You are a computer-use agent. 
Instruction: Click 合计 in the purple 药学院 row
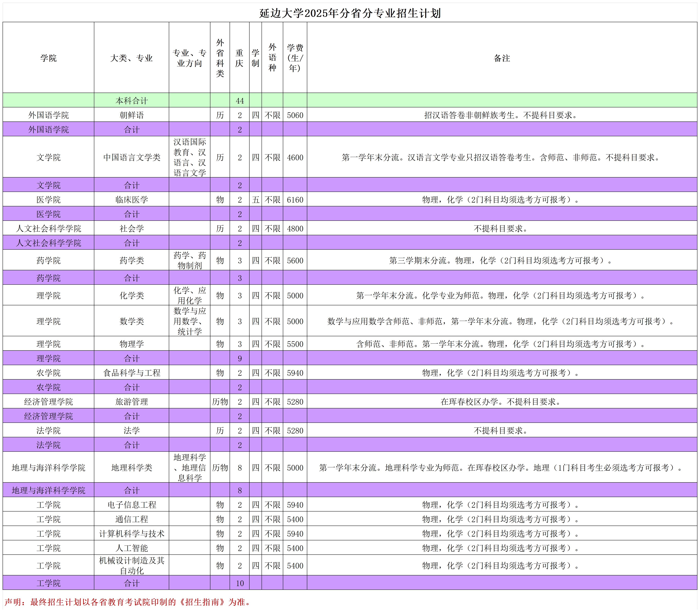click(x=131, y=278)
